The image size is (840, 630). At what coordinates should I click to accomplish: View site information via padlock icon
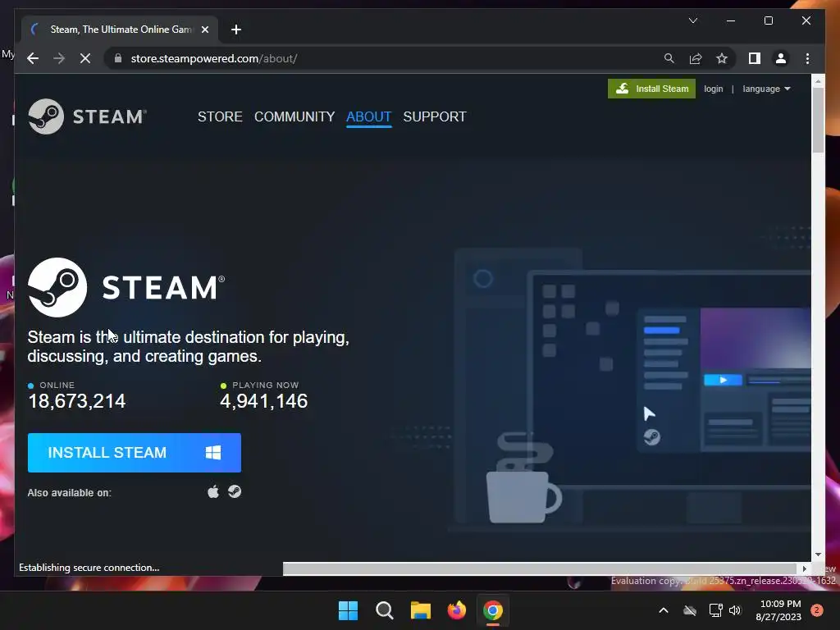pos(118,58)
